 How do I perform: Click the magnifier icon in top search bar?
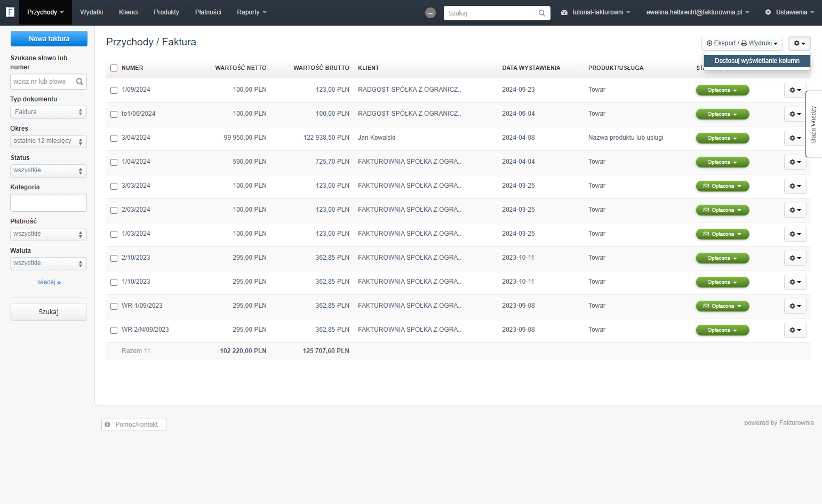click(542, 13)
